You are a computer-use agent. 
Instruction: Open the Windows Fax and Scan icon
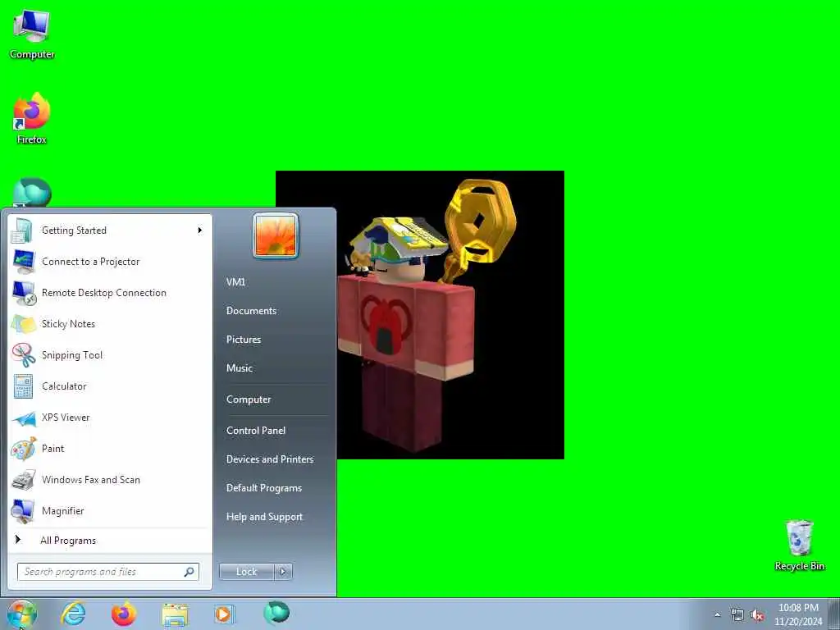(x=24, y=480)
